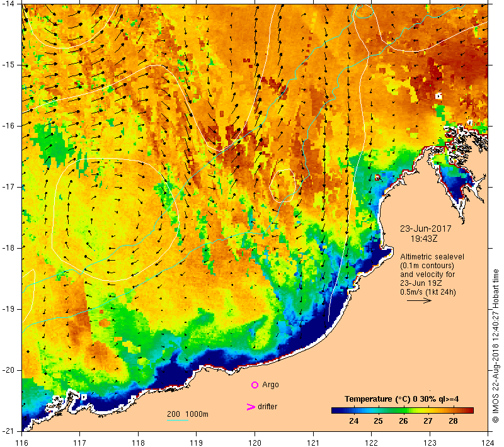Click the color bar tick label '24'

click(353, 421)
